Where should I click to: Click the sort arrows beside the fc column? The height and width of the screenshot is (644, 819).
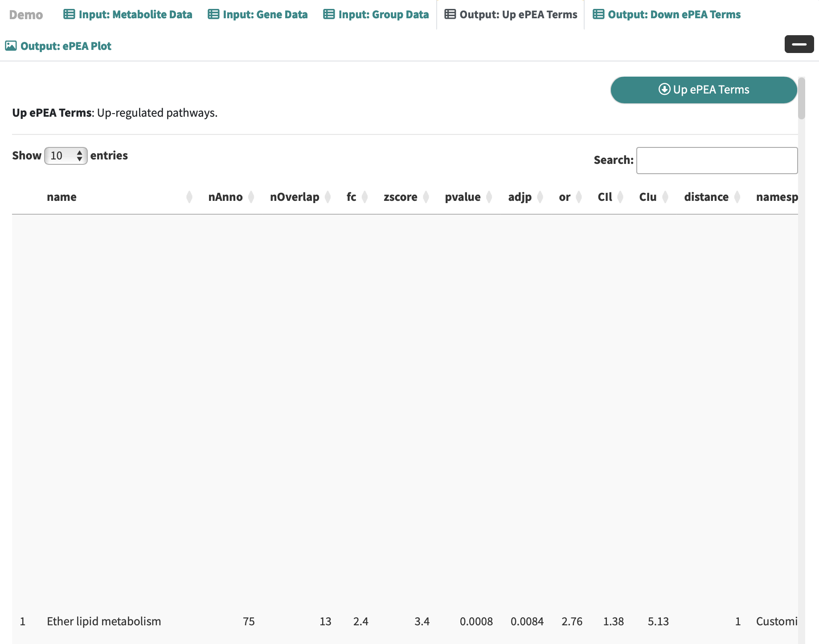[x=364, y=197]
